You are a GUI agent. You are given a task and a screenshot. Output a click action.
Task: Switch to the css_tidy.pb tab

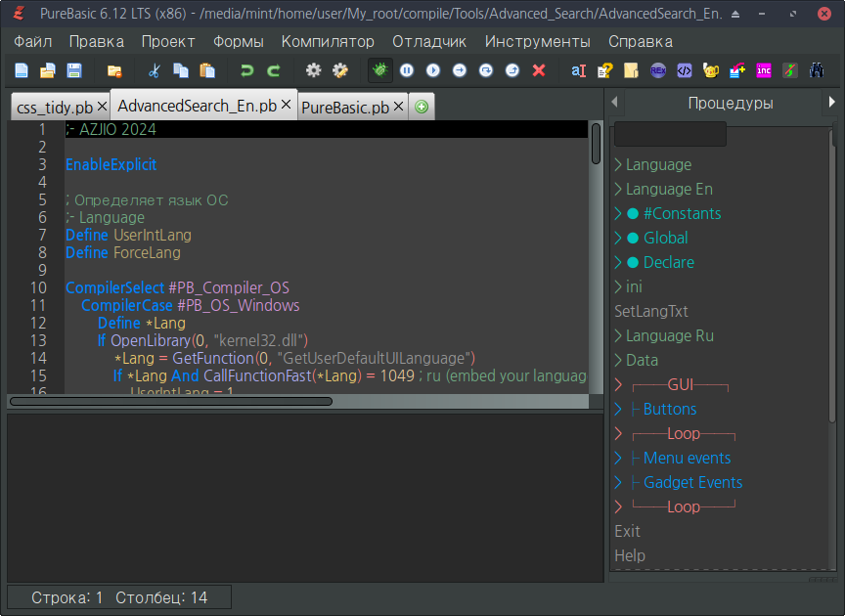tap(55, 108)
